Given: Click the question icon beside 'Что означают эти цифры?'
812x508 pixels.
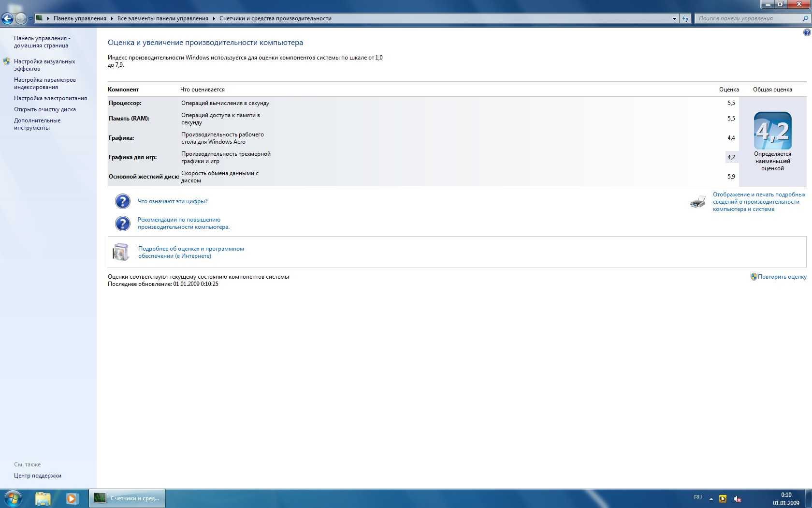Looking at the screenshot, I should click(x=123, y=201).
